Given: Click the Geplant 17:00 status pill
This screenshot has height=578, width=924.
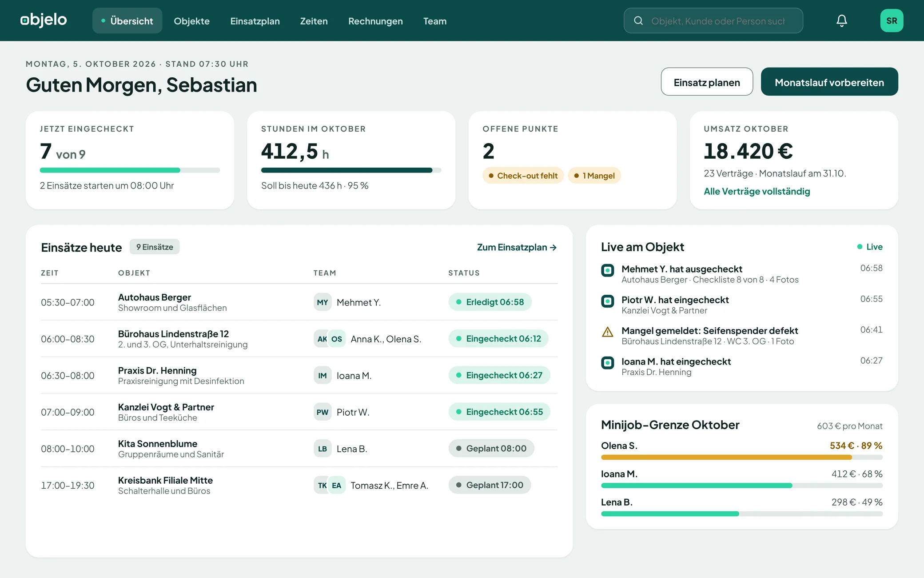Looking at the screenshot, I should click(490, 485).
